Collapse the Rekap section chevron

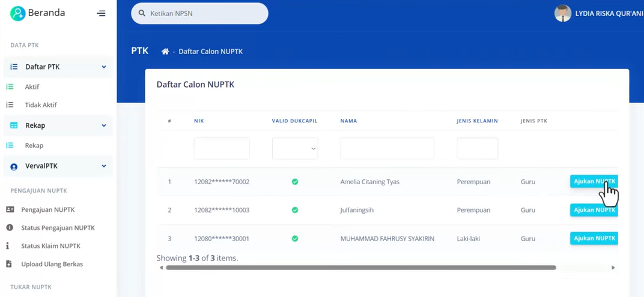[x=104, y=125]
